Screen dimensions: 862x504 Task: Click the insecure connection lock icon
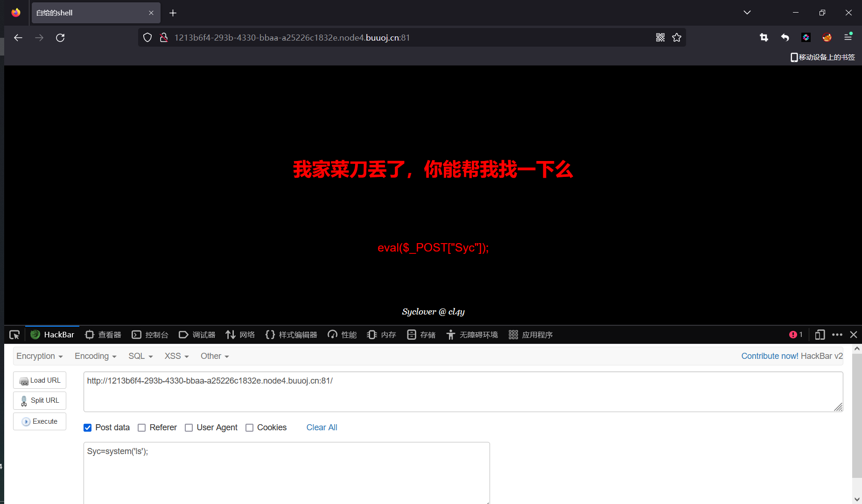click(163, 38)
